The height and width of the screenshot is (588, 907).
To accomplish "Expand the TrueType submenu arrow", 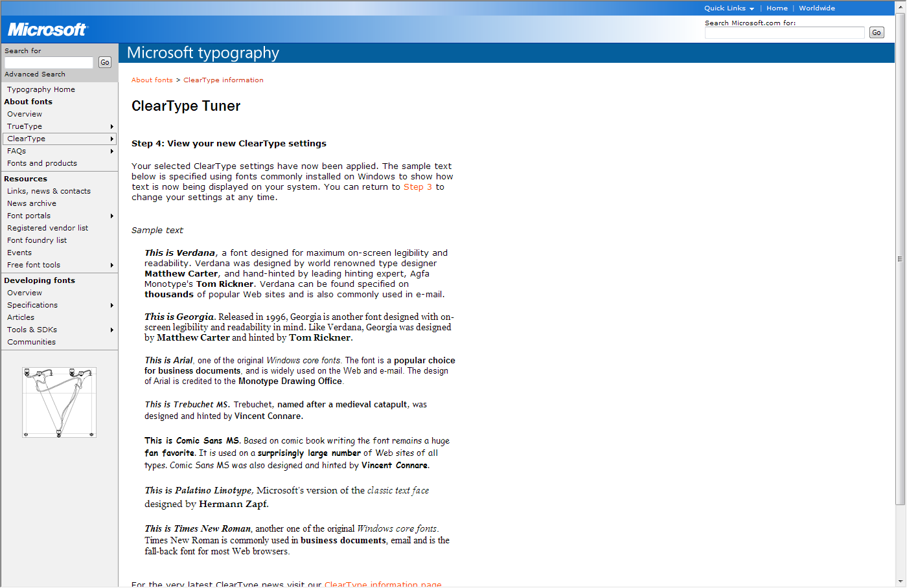I will click(112, 127).
